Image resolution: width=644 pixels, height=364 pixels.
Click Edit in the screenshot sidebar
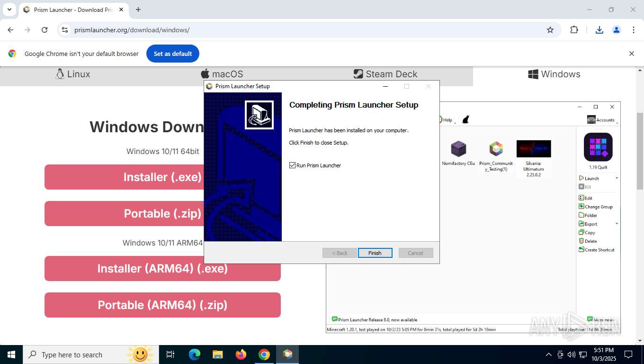point(585,198)
